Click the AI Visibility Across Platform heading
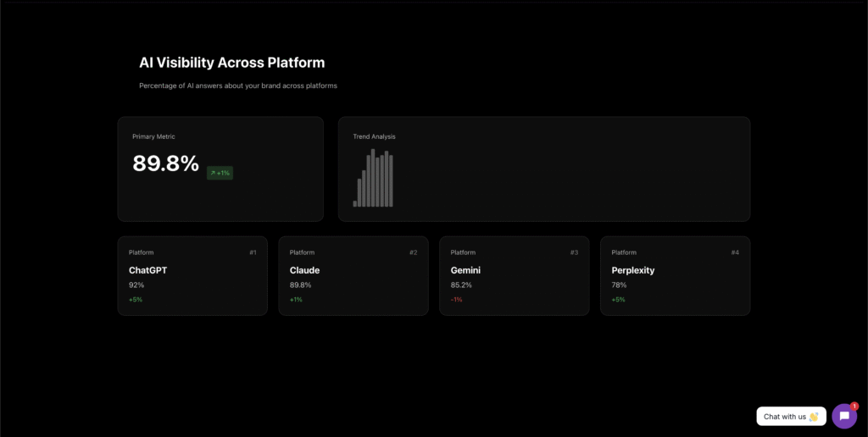This screenshot has width=868, height=437. (x=232, y=63)
